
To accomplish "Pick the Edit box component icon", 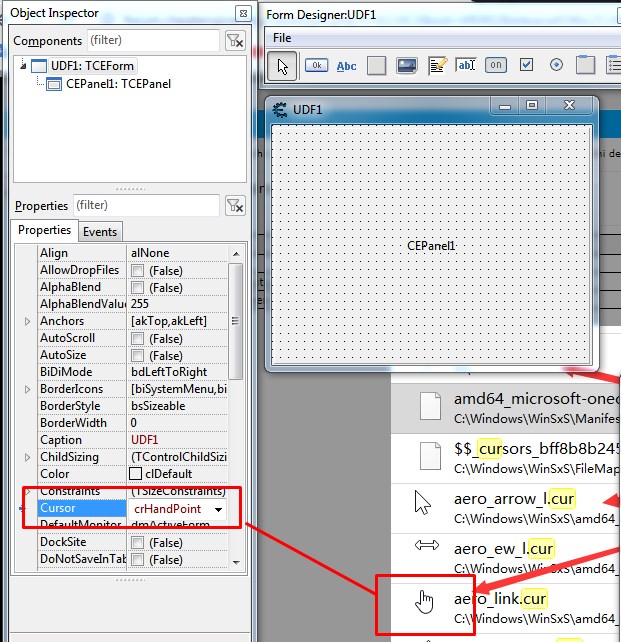I will pos(466,65).
